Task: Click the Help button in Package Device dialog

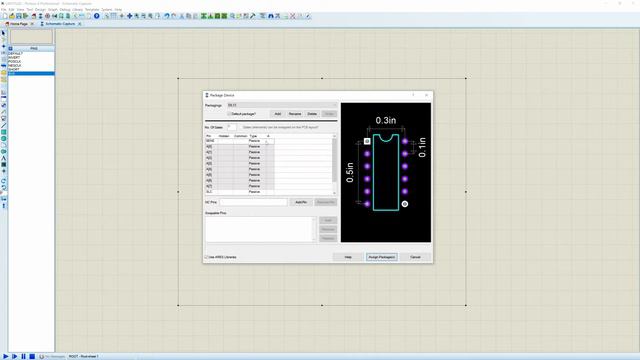Action: point(348,257)
